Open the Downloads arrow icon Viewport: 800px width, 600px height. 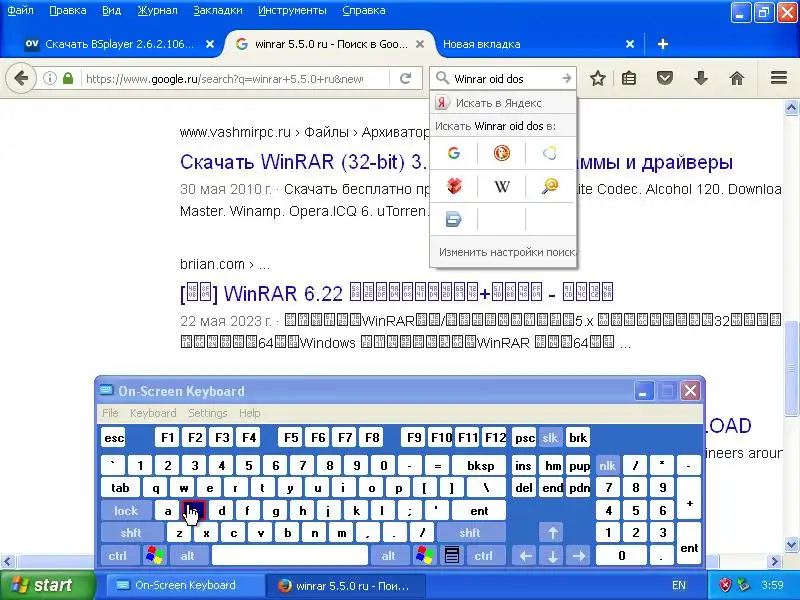701,78
